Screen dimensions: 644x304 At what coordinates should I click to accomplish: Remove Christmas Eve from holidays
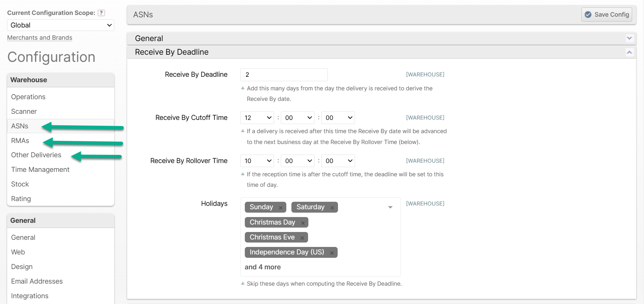click(x=302, y=238)
